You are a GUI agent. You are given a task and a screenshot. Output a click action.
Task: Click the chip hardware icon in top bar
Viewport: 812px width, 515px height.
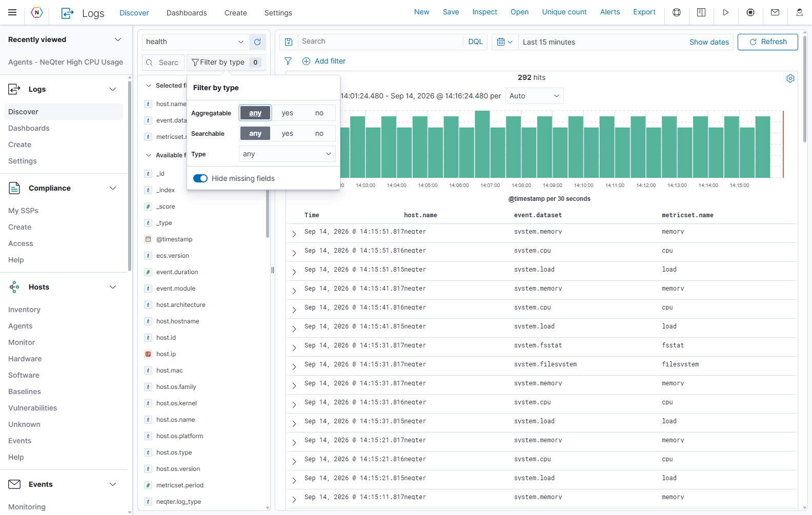coord(750,12)
